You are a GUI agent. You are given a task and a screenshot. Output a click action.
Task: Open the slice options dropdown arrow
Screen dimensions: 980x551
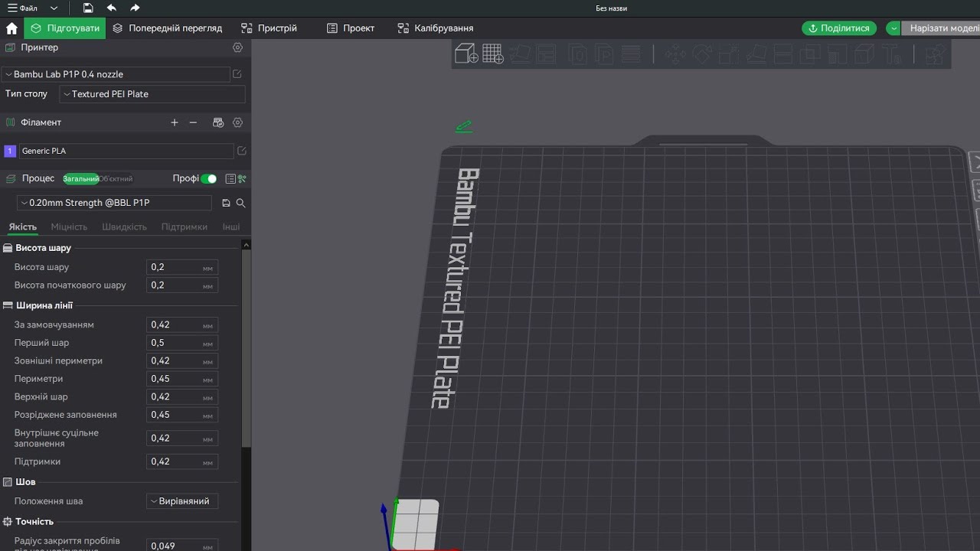point(893,28)
